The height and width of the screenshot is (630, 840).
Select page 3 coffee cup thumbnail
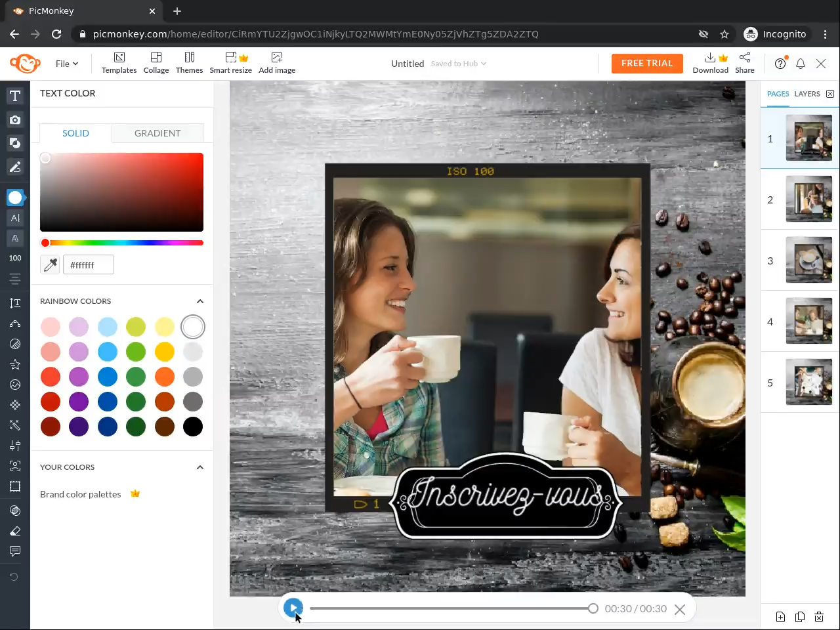pos(809,260)
